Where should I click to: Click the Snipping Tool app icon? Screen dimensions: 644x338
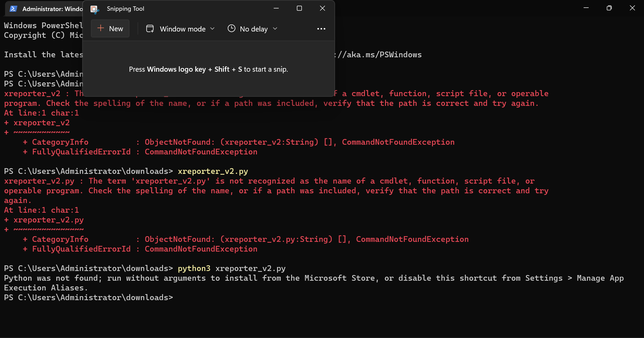[x=95, y=9]
